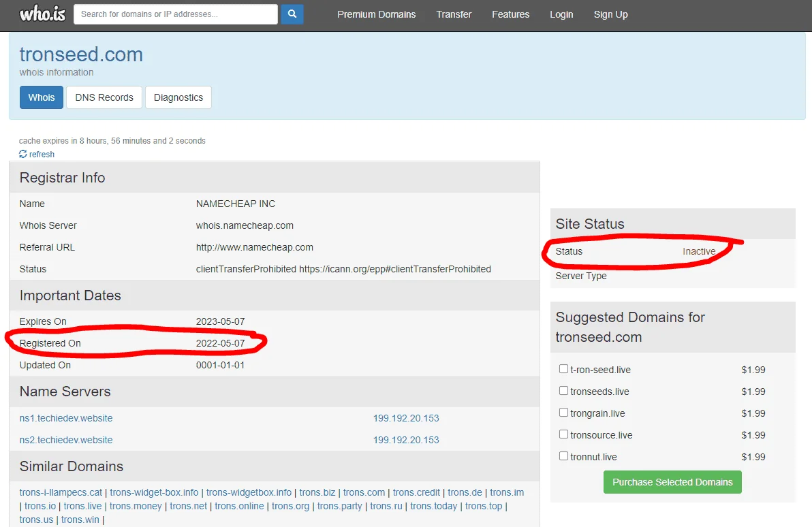
Task: Check the tronsource.live checkbox
Action: coord(563,434)
